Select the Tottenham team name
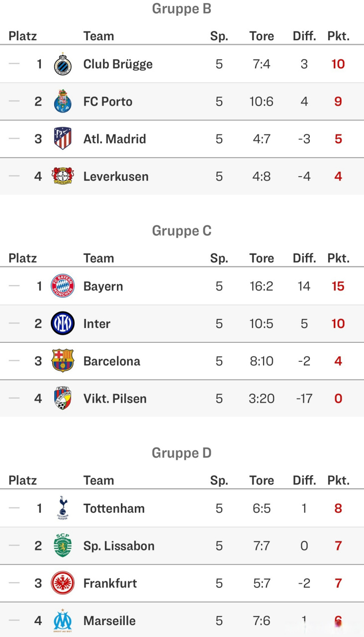364x637 pixels. (114, 509)
